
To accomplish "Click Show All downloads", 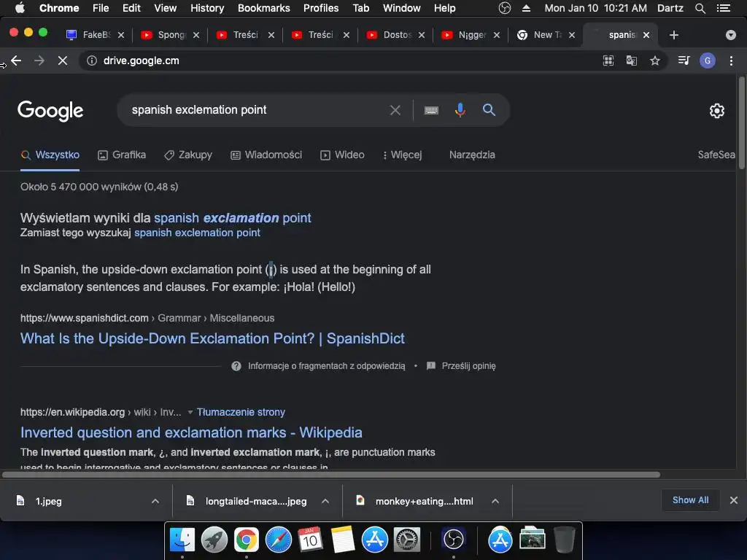I will (690, 500).
